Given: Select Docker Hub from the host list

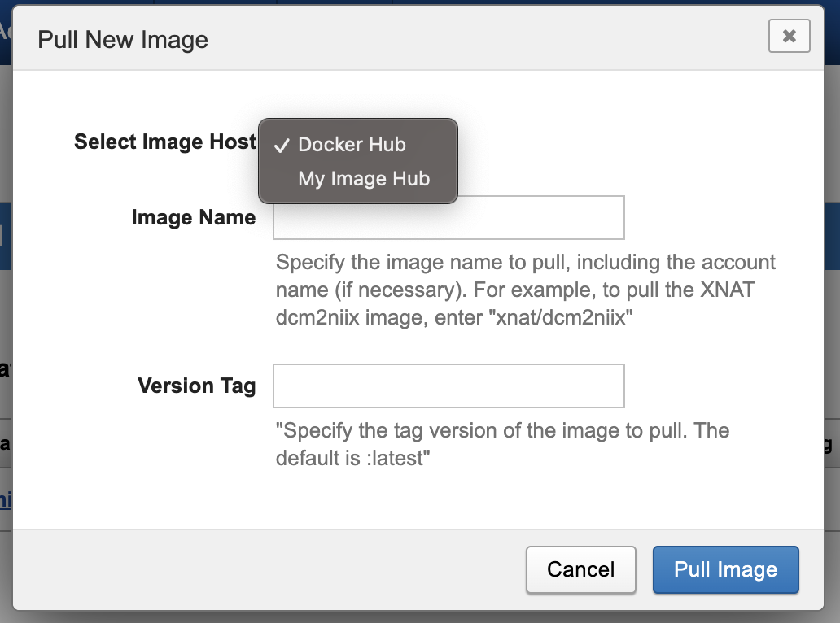Looking at the screenshot, I should tap(352, 145).
